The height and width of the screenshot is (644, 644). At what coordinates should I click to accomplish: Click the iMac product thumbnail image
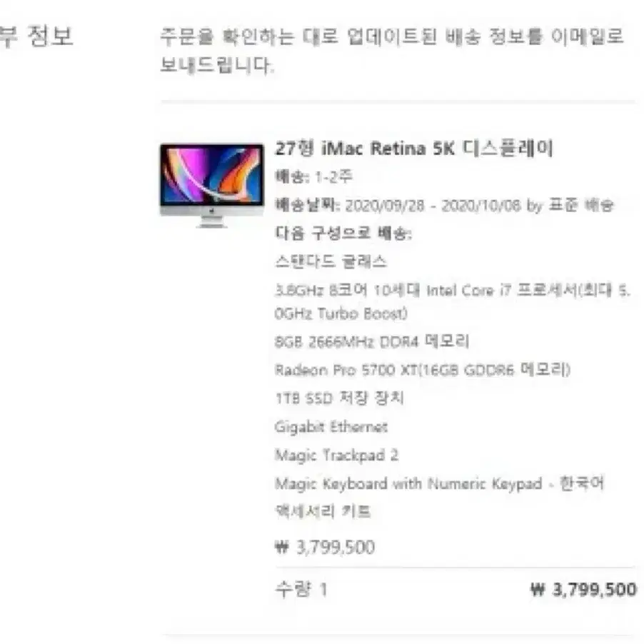click(x=211, y=185)
